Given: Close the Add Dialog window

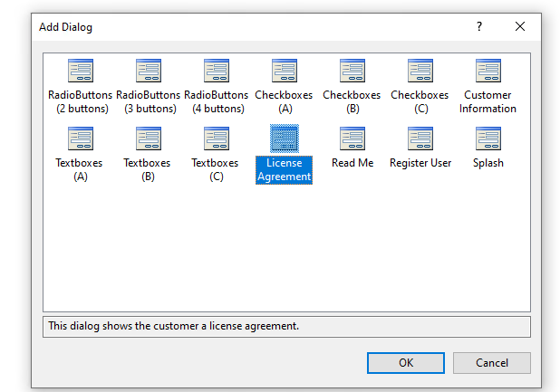Looking at the screenshot, I should (520, 26).
